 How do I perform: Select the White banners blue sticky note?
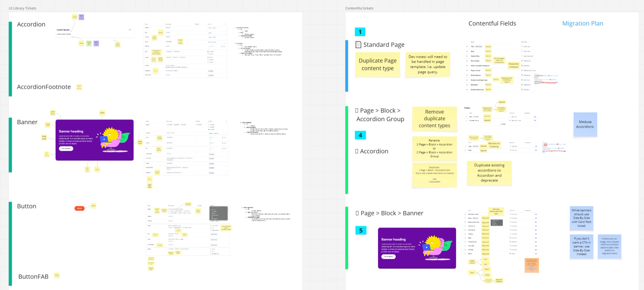coord(581,218)
